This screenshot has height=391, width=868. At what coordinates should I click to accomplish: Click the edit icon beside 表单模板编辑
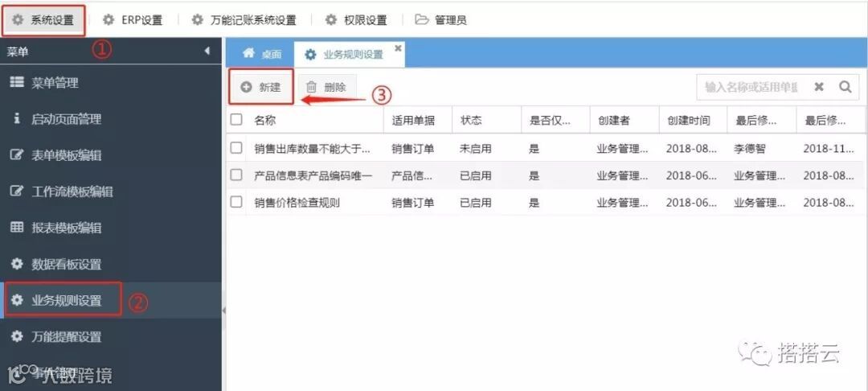click(17, 155)
